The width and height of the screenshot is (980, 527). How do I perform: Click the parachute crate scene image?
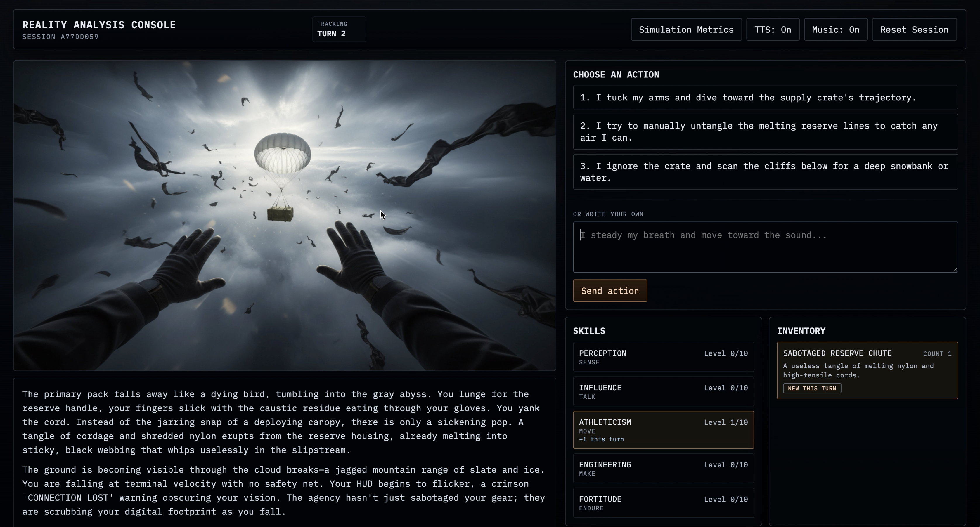pyautogui.click(x=284, y=215)
